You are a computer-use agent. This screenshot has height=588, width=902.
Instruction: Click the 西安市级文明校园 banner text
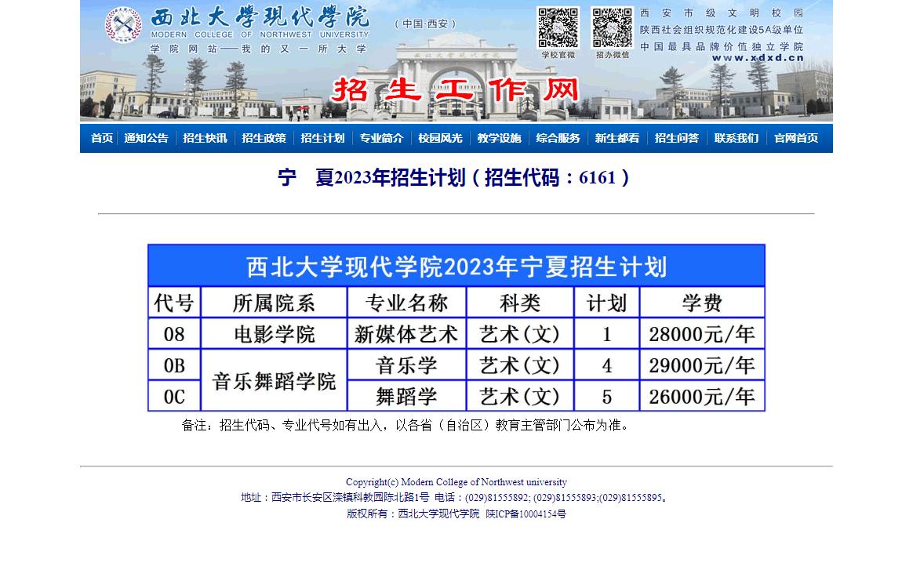pos(722,13)
